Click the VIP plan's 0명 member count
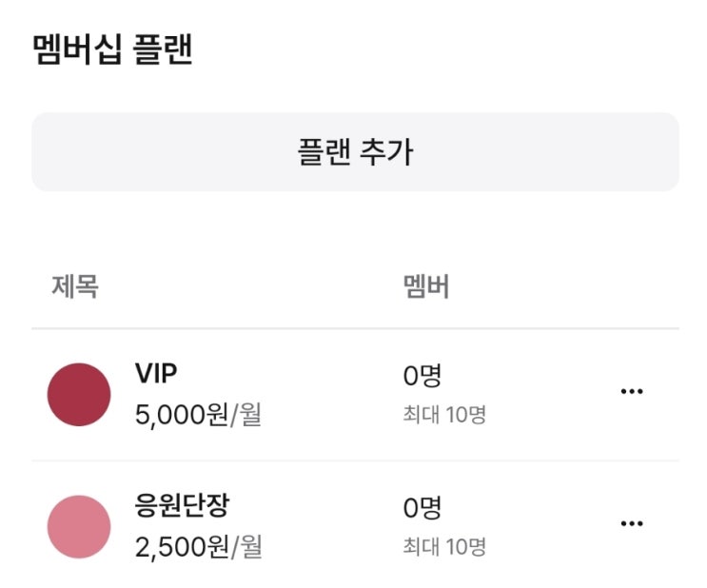This screenshot has height=588, width=707. coord(422,376)
